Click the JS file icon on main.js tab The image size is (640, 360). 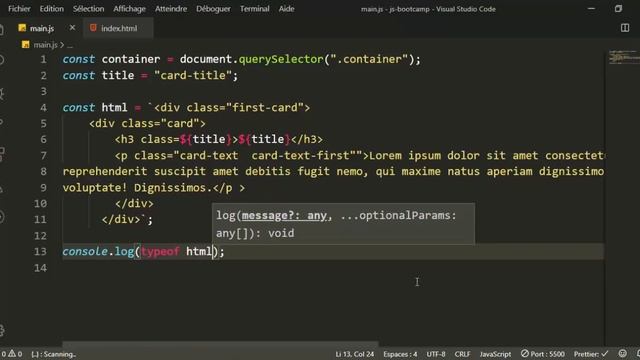(x=22, y=28)
